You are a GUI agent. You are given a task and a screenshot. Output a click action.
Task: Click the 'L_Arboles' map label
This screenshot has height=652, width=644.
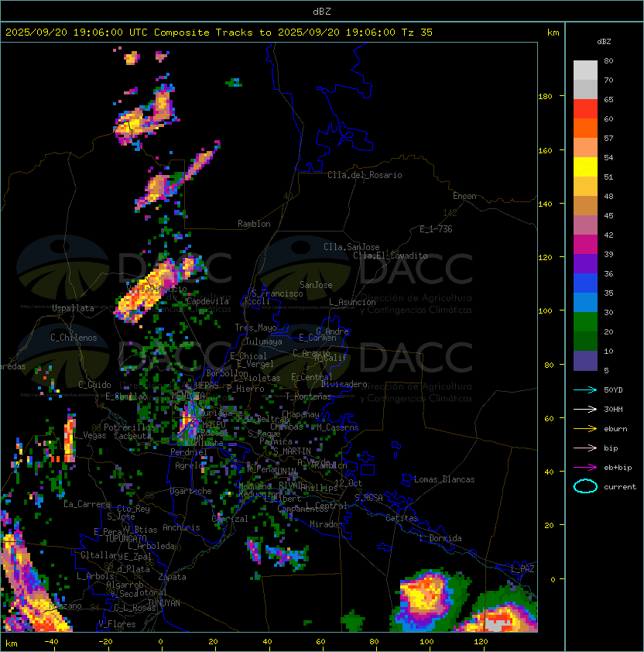pos(95,576)
